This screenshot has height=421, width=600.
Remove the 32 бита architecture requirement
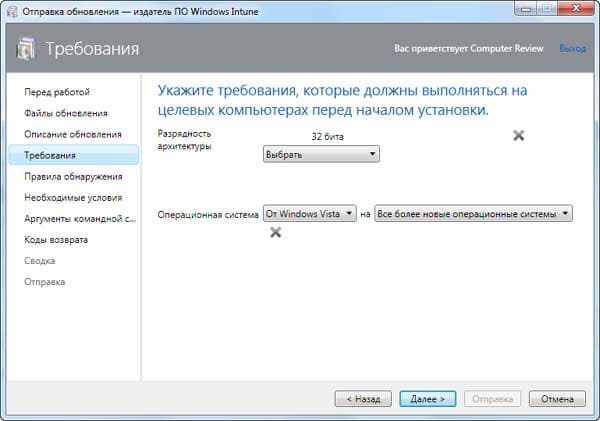(x=518, y=135)
